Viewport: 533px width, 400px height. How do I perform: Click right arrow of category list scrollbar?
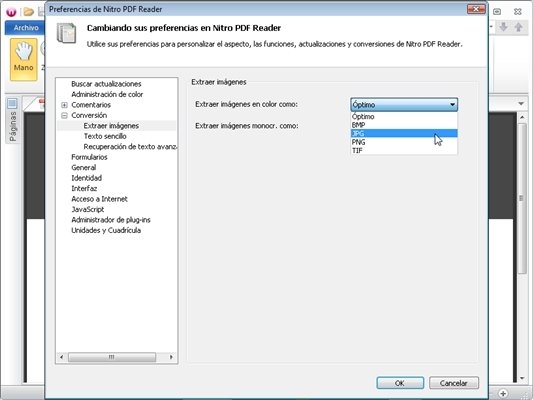tap(171, 357)
